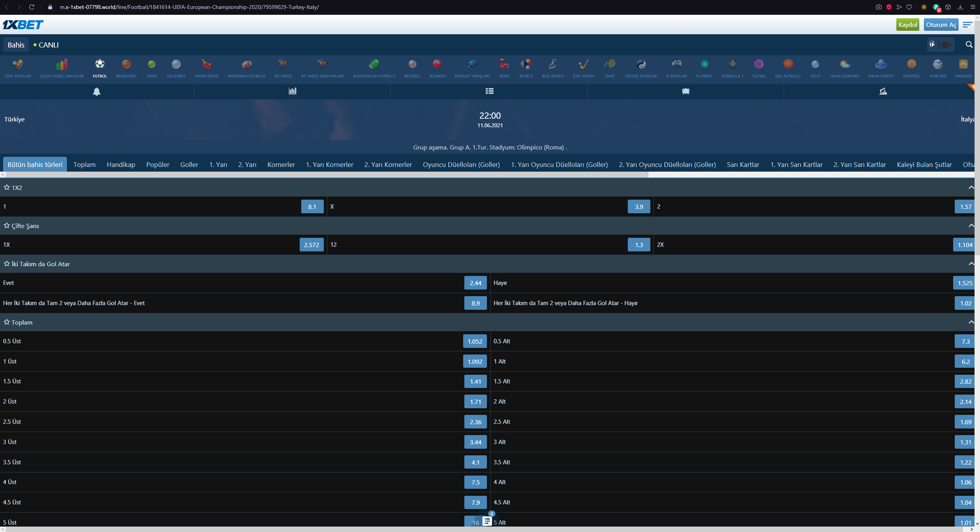The image size is (980, 532).
Task: Open the Handikap tab
Action: [121, 165]
